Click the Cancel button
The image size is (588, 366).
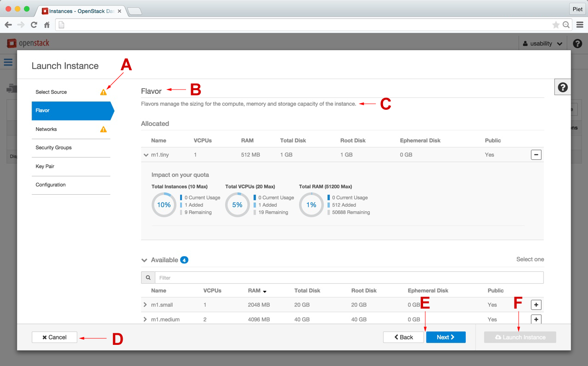pos(54,338)
